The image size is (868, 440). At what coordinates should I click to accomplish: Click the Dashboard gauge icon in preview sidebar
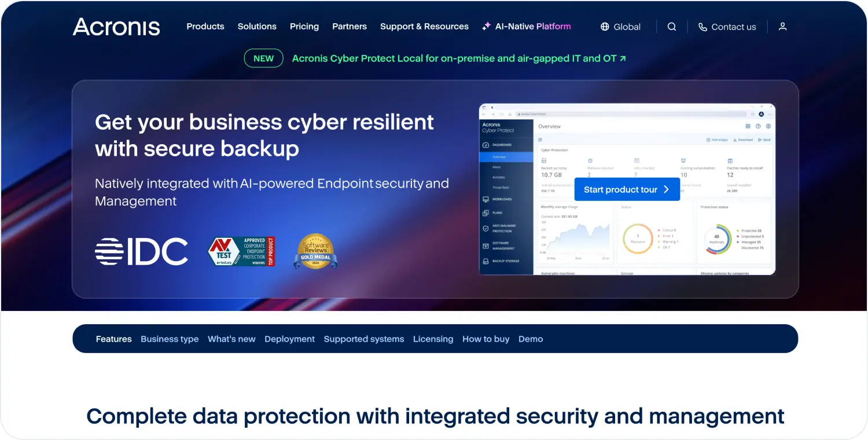(486, 145)
